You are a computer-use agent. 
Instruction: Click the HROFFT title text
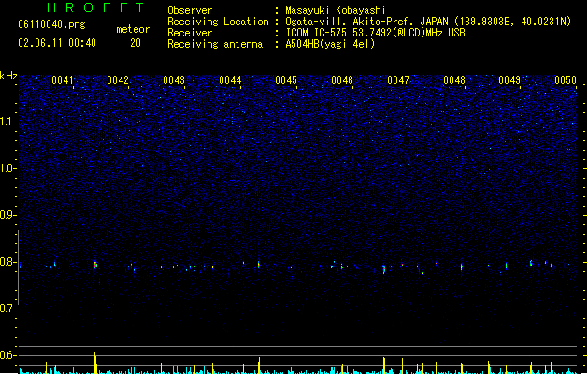click(x=95, y=7)
